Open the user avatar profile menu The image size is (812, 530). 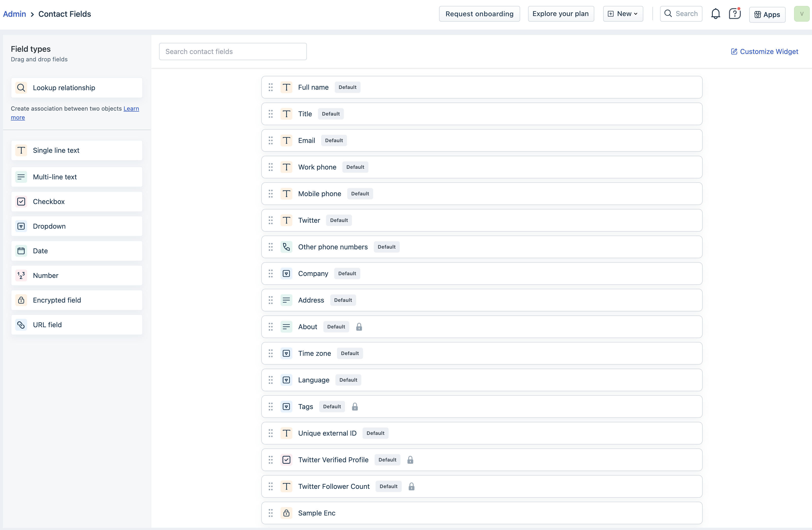point(801,14)
